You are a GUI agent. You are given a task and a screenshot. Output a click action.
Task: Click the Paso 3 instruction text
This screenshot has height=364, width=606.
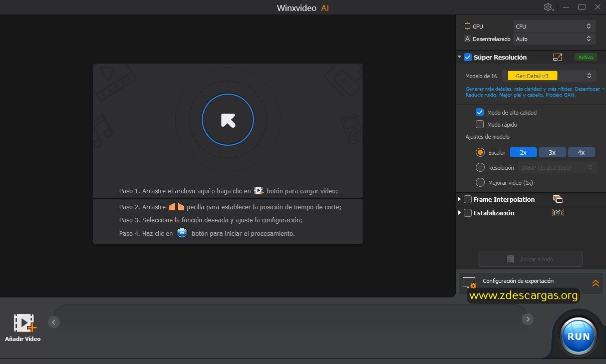(210, 220)
